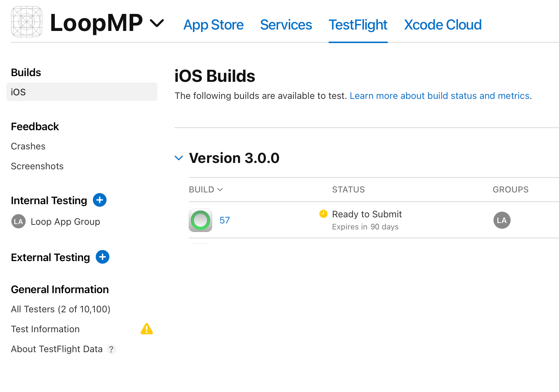Open build number 57
Image resolution: width=559 pixels, height=392 pixels.
[x=225, y=220]
